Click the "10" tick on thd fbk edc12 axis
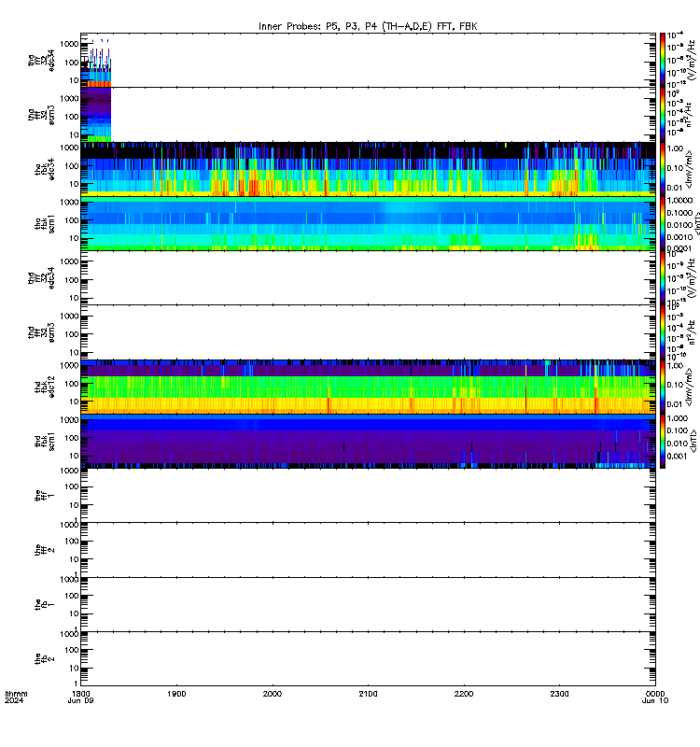 [x=74, y=402]
